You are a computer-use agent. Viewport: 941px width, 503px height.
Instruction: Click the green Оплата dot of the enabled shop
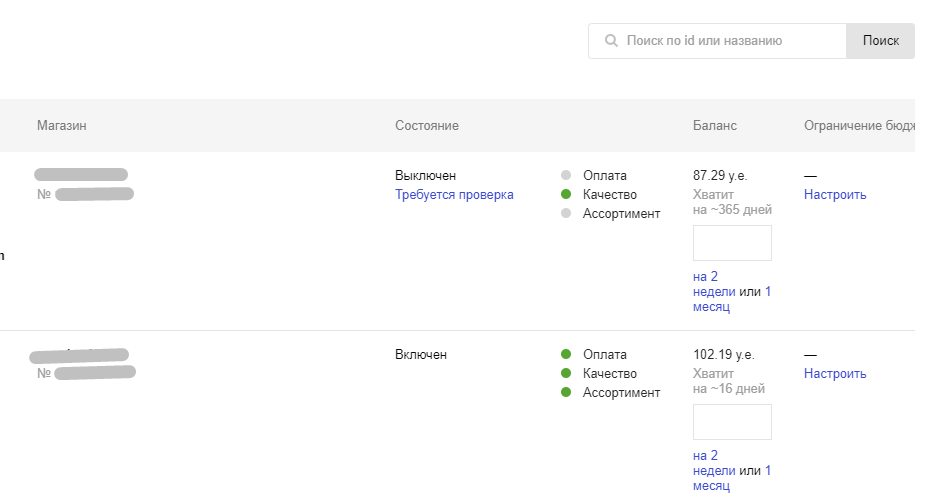566,355
